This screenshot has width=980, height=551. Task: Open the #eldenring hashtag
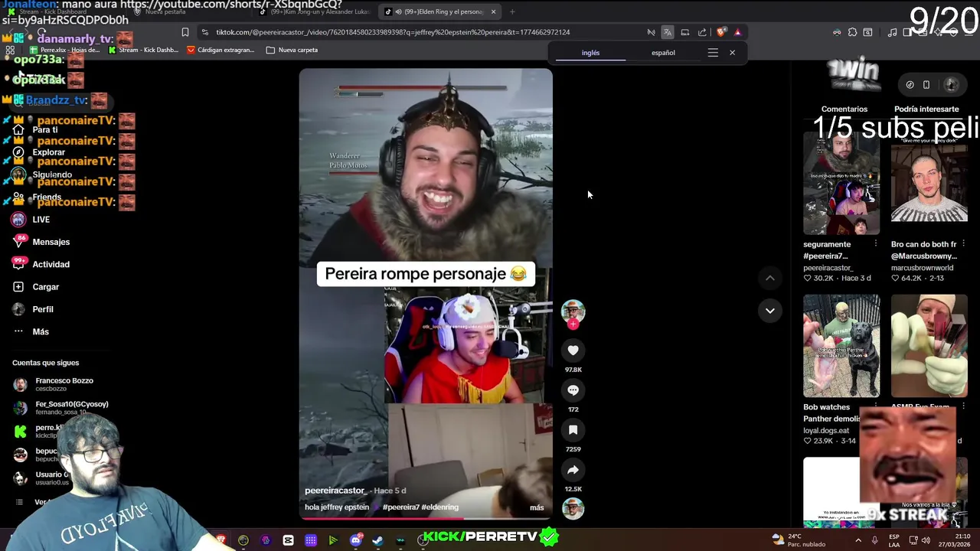point(439,507)
